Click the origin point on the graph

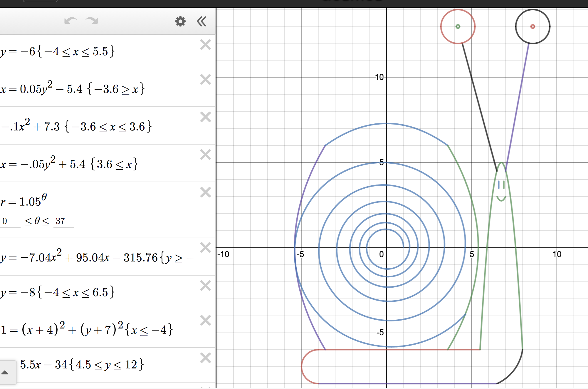(387, 248)
